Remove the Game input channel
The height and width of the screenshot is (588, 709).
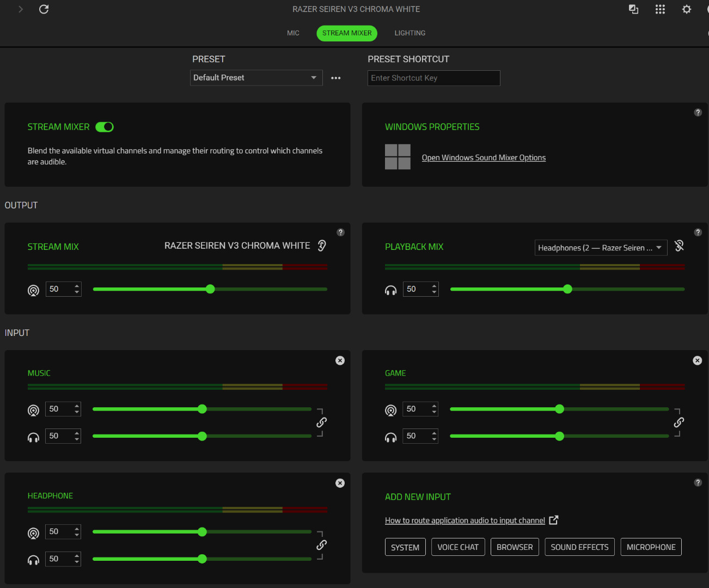click(x=697, y=360)
